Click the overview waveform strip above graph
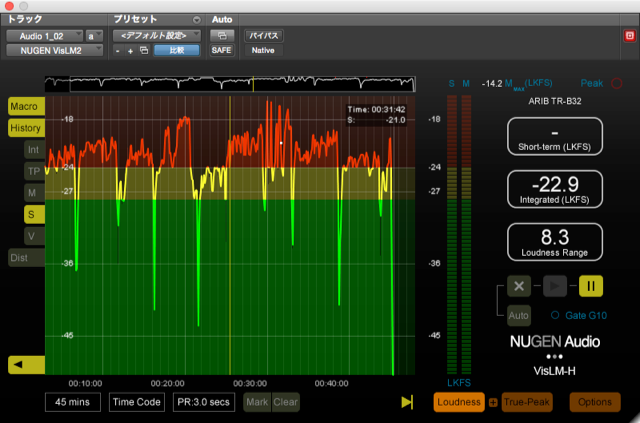 231,84
